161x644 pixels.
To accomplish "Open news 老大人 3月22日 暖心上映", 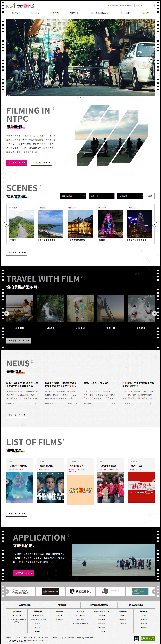I will pyautogui.click(x=96, y=383).
